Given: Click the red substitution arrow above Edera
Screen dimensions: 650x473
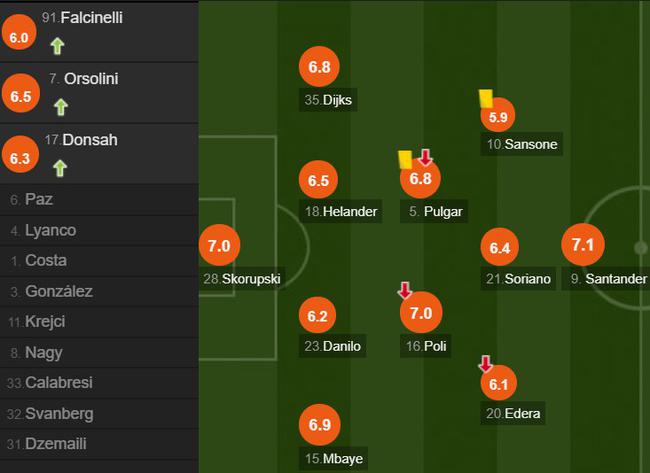Looking at the screenshot, I should (x=486, y=364).
